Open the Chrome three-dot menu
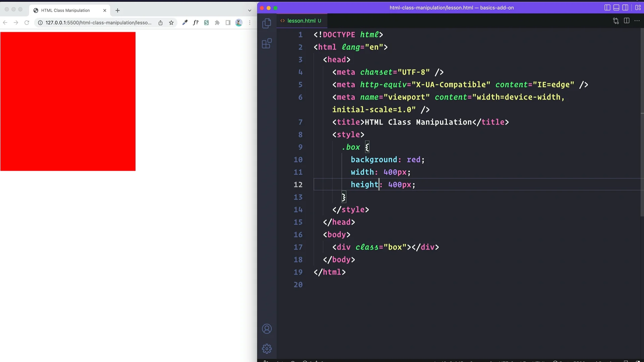The image size is (644, 362). 250,23
